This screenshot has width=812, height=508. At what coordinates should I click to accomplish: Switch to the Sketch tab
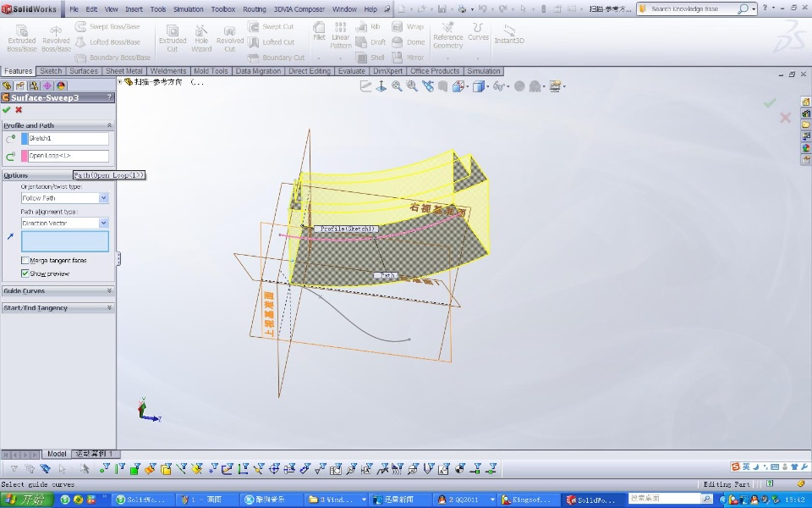[51, 71]
